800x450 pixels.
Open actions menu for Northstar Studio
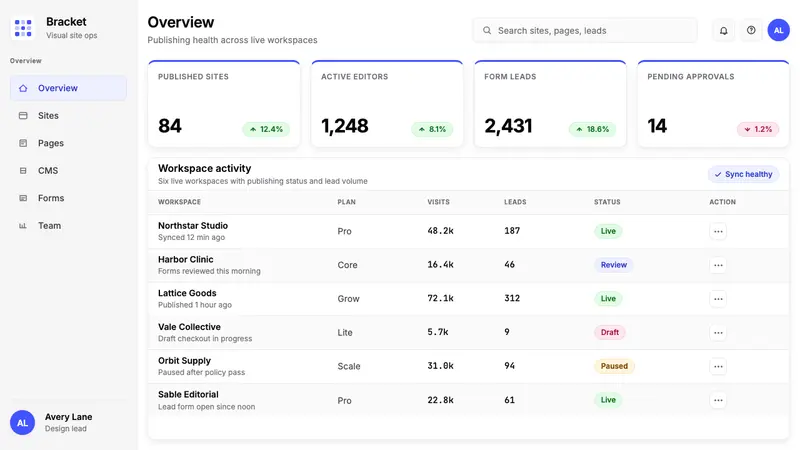718,231
